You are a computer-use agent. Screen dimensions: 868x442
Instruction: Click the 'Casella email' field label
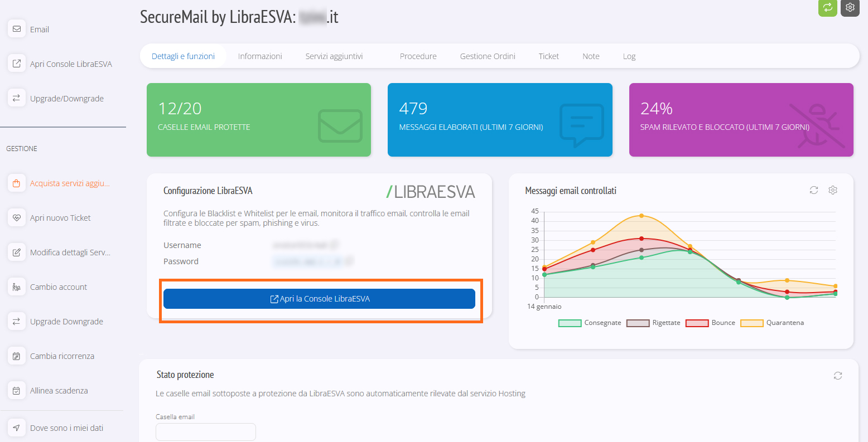click(175, 417)
